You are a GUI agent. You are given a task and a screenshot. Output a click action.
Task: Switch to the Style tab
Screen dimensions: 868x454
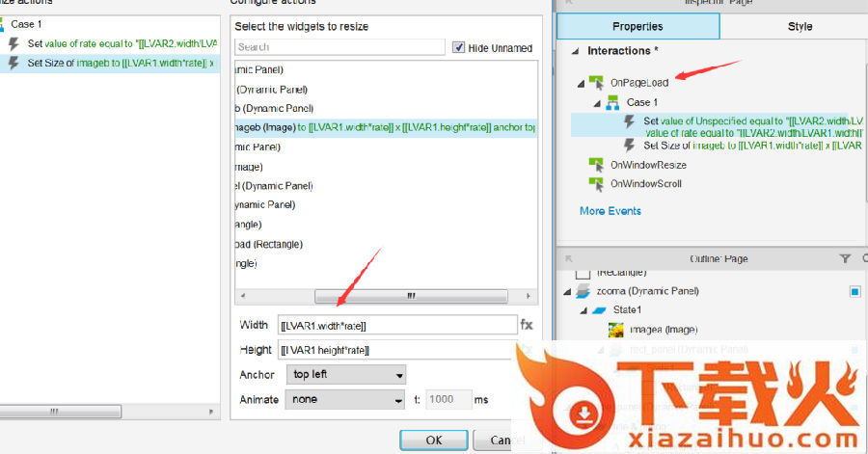pos(799,26)
